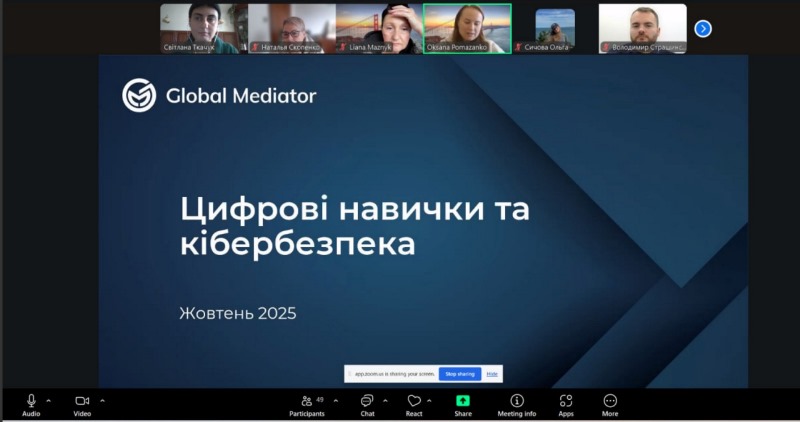Expand the caret next to React
The image size is (800, 422).
(x=429, y=401)
